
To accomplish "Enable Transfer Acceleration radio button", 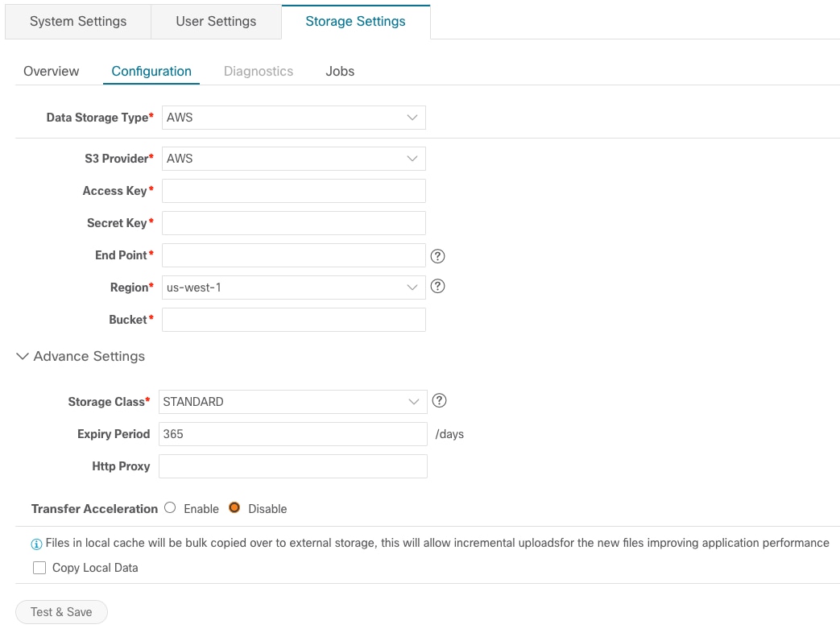I will [x=170, y=508].
